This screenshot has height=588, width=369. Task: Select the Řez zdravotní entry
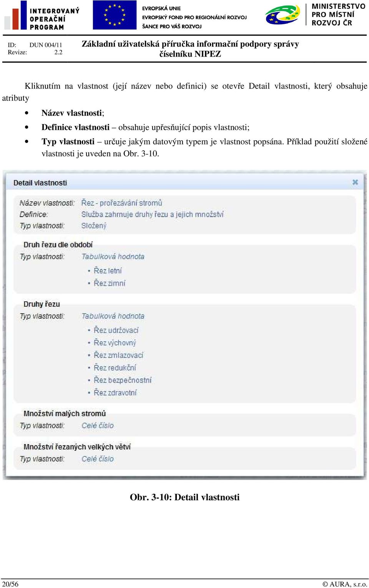click(115, 393)
